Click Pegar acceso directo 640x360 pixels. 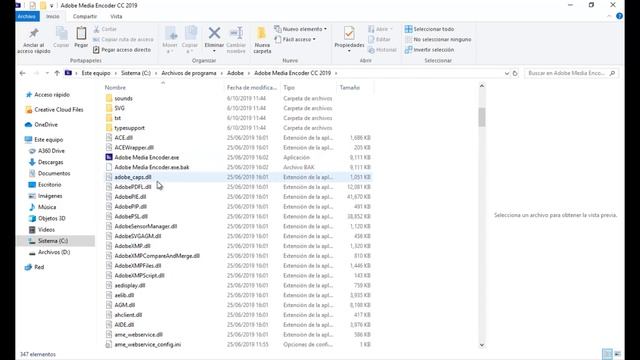click(x=122, y=49)
